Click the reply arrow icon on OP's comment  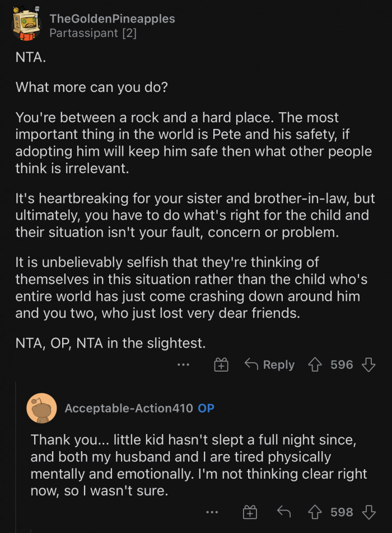point(284,512)
